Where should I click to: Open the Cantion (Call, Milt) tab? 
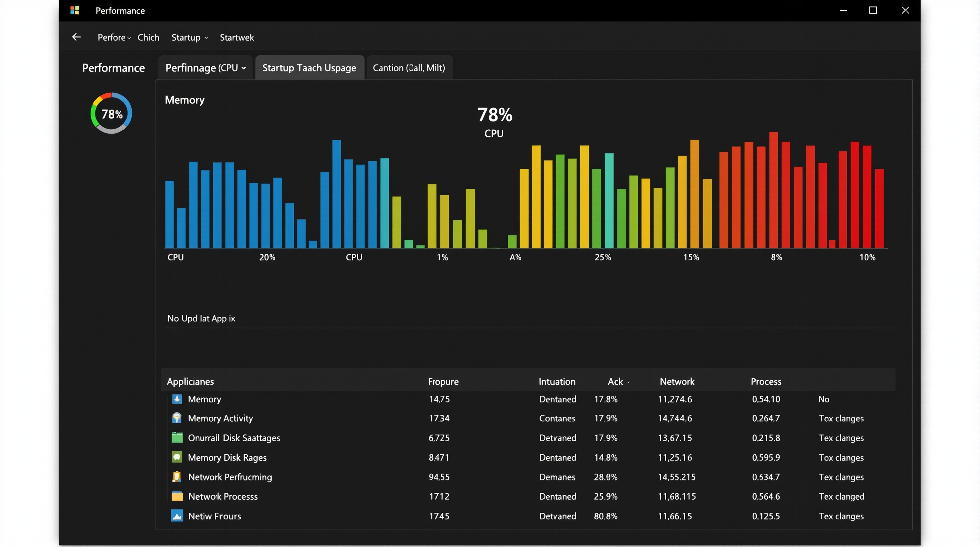[x=409, y=68]
